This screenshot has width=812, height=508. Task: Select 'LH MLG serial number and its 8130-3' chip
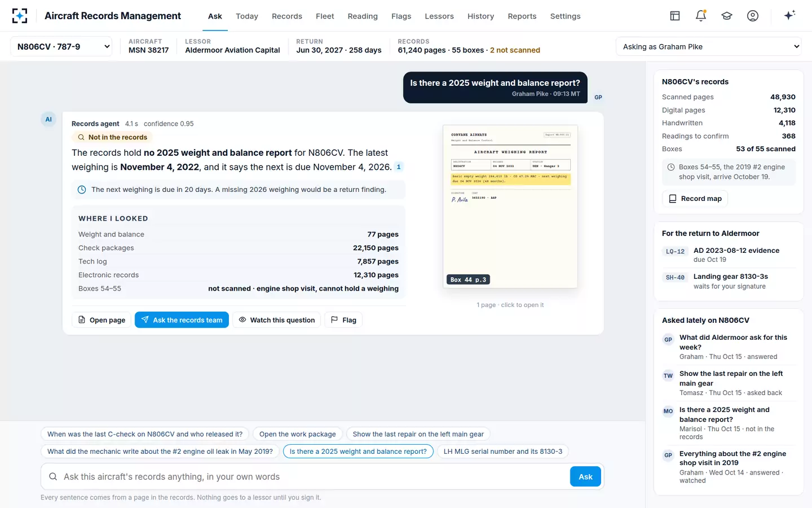[503, 452]
